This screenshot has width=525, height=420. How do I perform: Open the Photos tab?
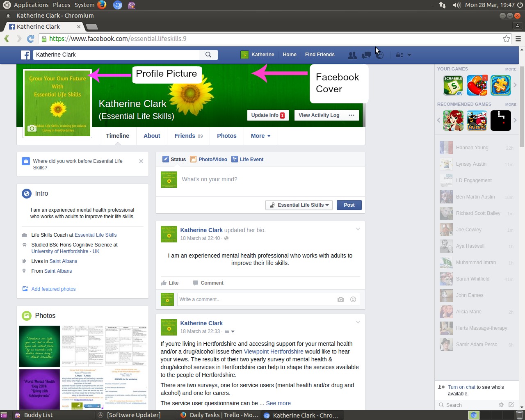[227, 136]
